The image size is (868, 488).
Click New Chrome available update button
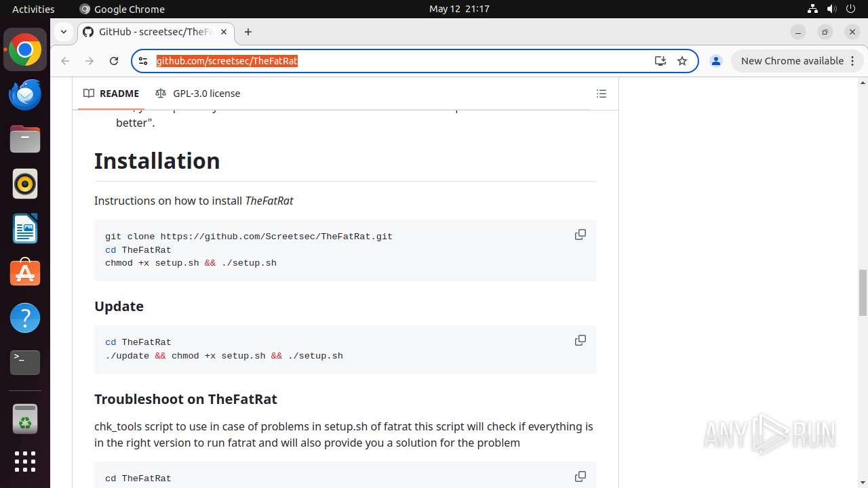791,61
